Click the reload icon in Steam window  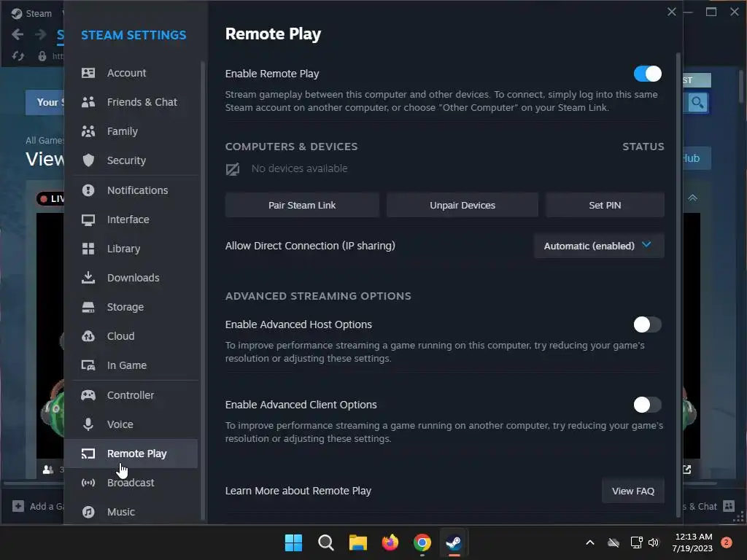coord(18,56)
